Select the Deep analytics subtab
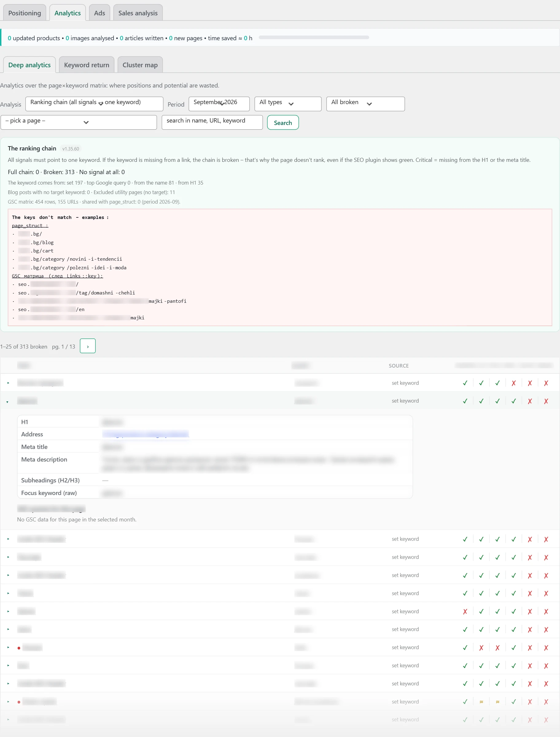 29,65
